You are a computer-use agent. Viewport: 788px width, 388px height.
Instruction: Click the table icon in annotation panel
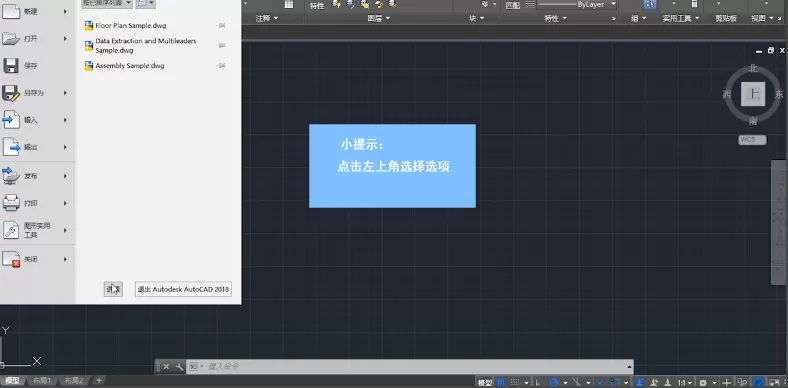[x=288, y=5]
